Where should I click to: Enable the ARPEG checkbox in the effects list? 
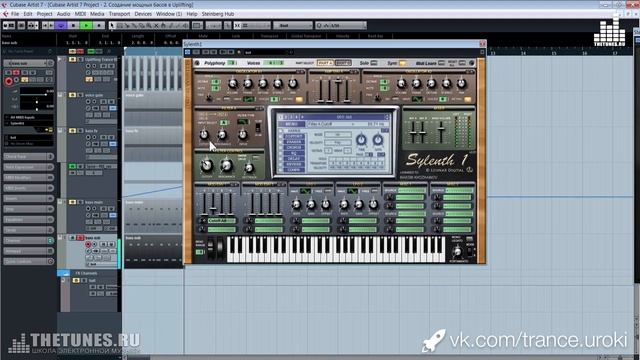coord(281,131)
